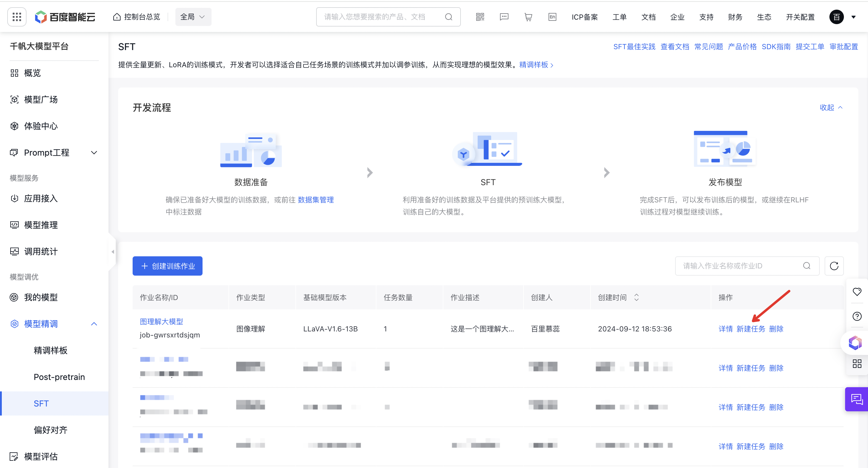
Task: Click the 发布模型 illustration
Action: [x=725, y=148]
